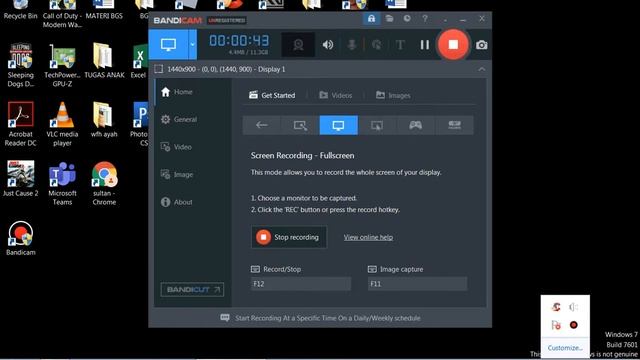Toggle text overlay T icon
Screen dimensions: 640x360
pyautogui.click(x=400, y=44)
